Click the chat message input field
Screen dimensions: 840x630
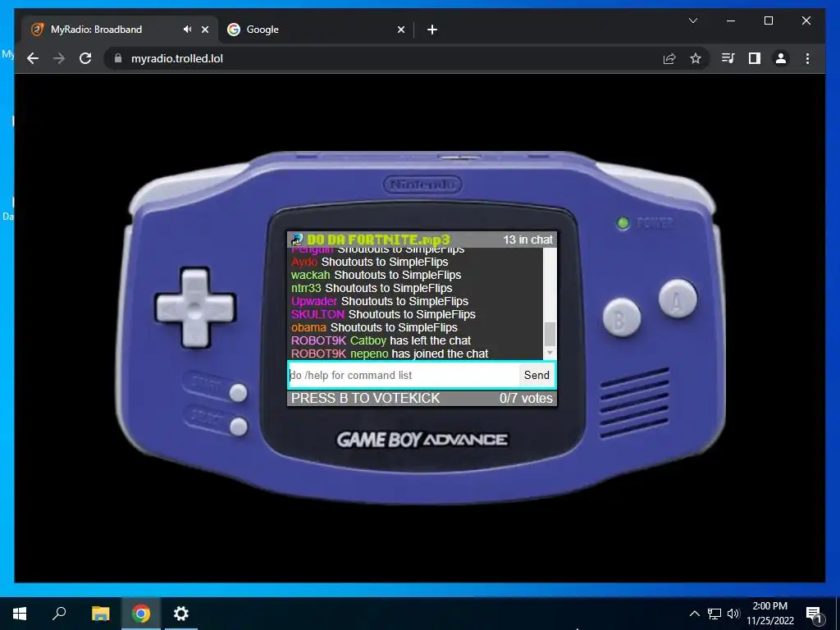pos(404,375)
